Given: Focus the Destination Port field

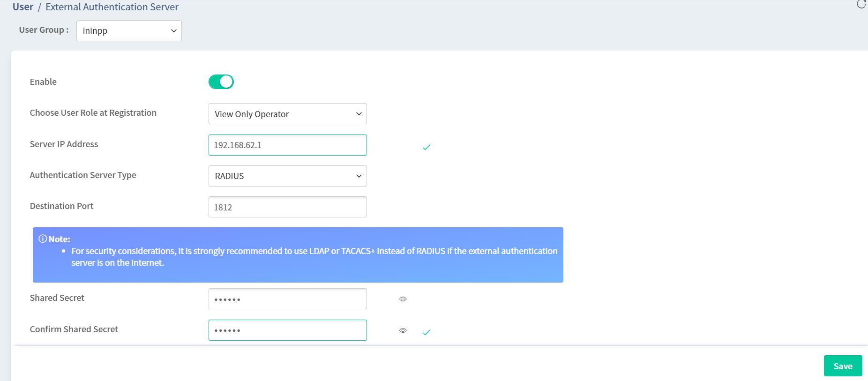Looking at the screenshot, I should [288, 207].
